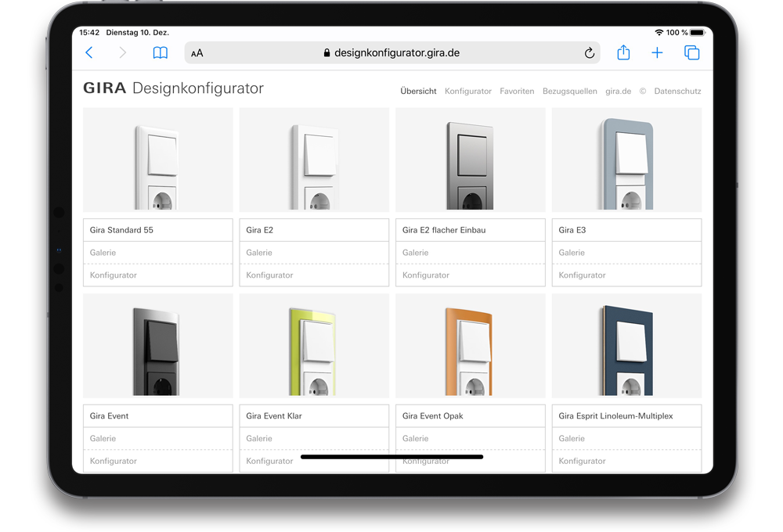Viewport: 783px width, 532px height.
Task: Select the Gira E3 product image
Action: click(x=626, y=160)
